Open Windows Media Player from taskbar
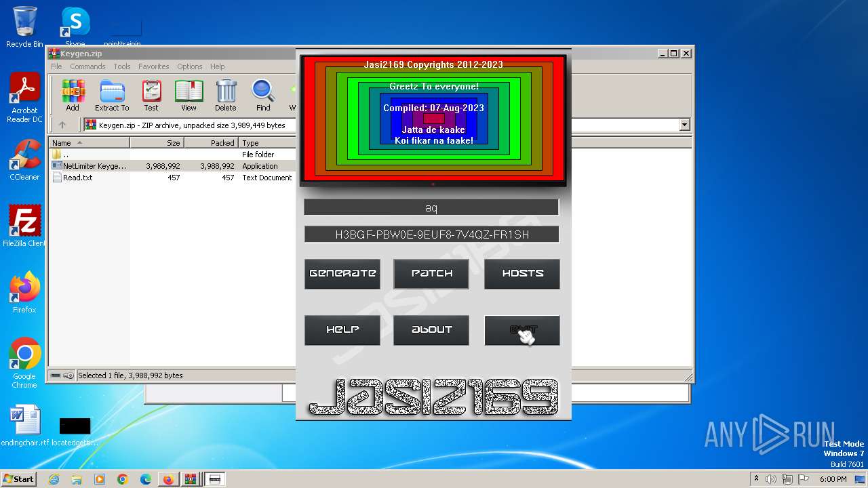 100,479
